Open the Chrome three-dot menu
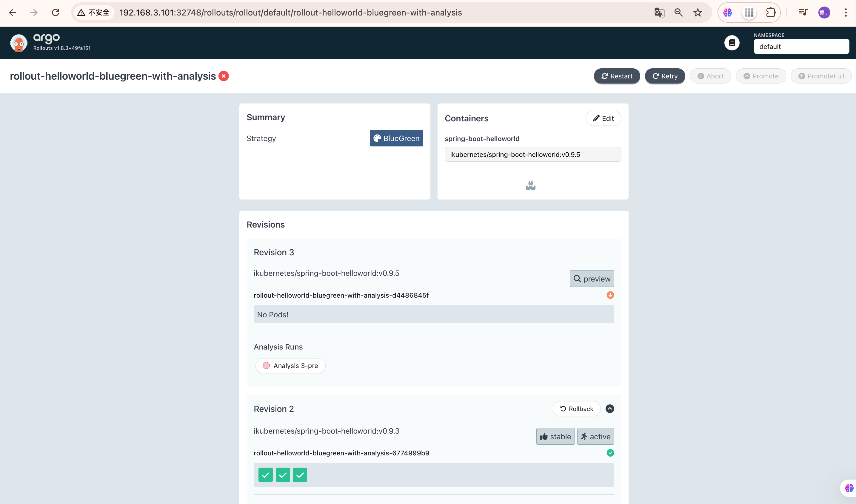Image resolution: width=856 pixels, height=504 pixels. coord(846,13)
